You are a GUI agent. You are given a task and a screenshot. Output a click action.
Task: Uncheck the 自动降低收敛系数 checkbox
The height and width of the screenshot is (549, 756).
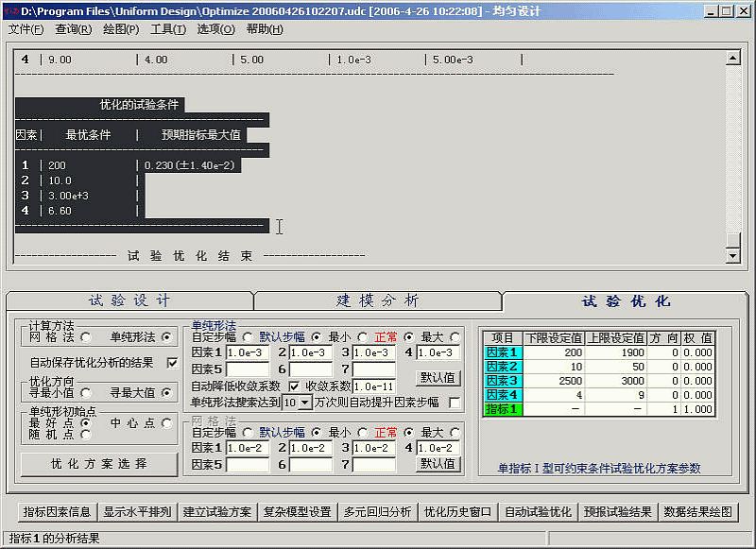tap(293, 386)
